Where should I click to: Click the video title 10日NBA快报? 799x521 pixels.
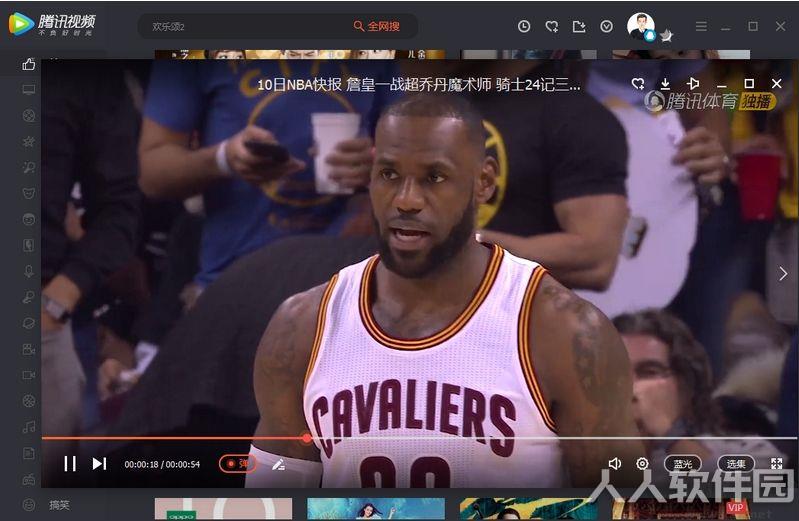418,85
